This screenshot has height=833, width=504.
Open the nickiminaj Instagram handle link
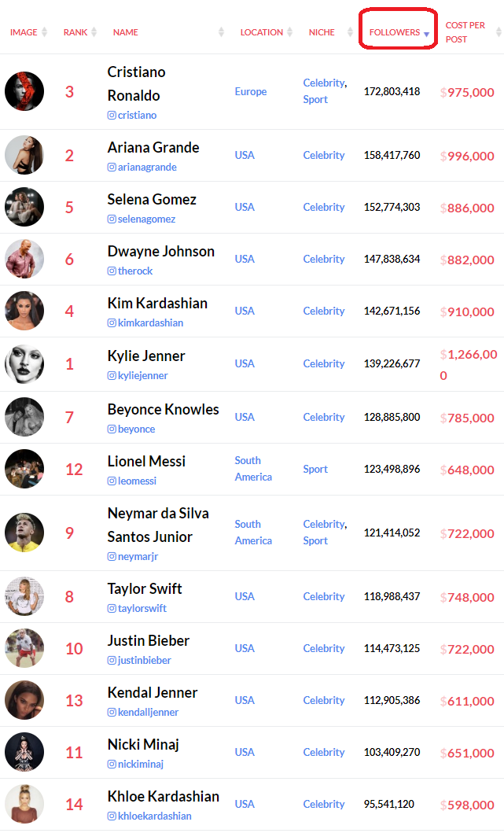click(141, 765)
